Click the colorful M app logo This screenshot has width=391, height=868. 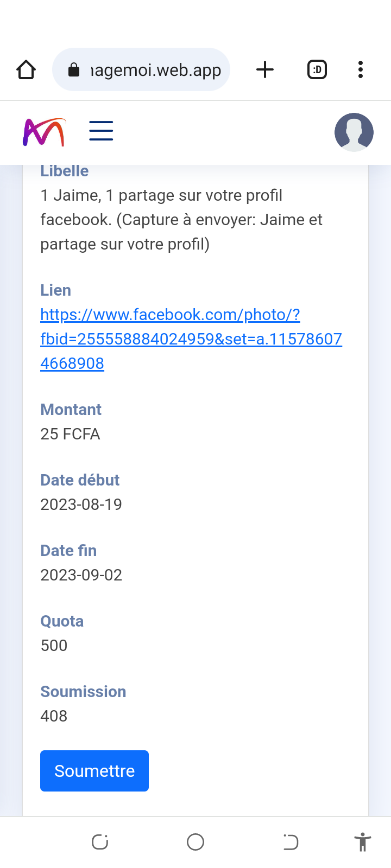coord(44,132)
